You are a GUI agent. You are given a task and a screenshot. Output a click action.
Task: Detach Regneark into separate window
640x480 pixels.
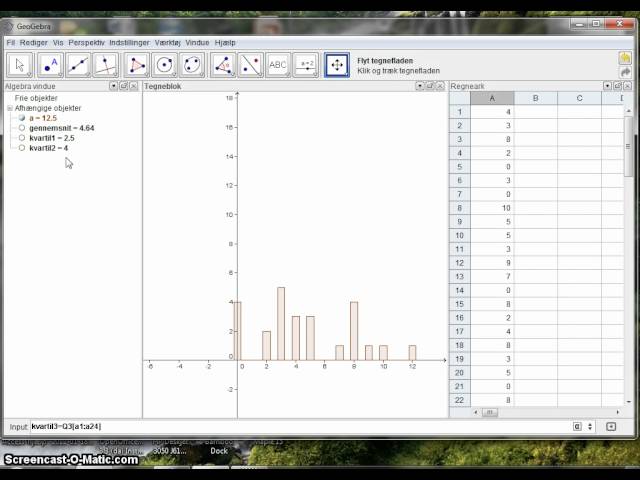point(618,86)
